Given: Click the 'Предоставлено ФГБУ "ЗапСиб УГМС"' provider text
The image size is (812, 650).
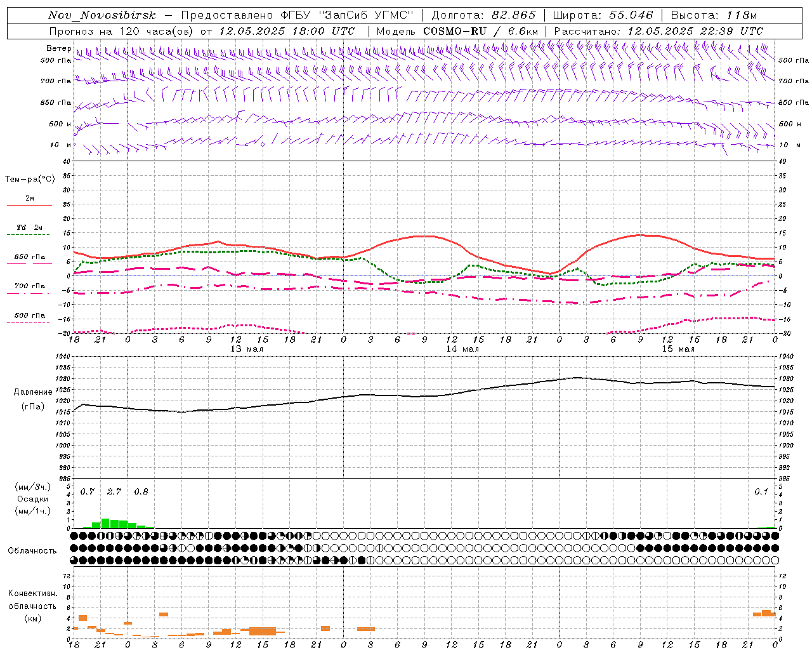Looking at the screenshot, I should coord(297,16).
